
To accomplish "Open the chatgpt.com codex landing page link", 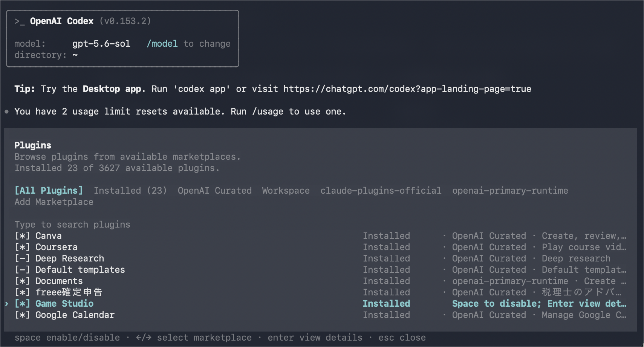I will pos(407,89).
